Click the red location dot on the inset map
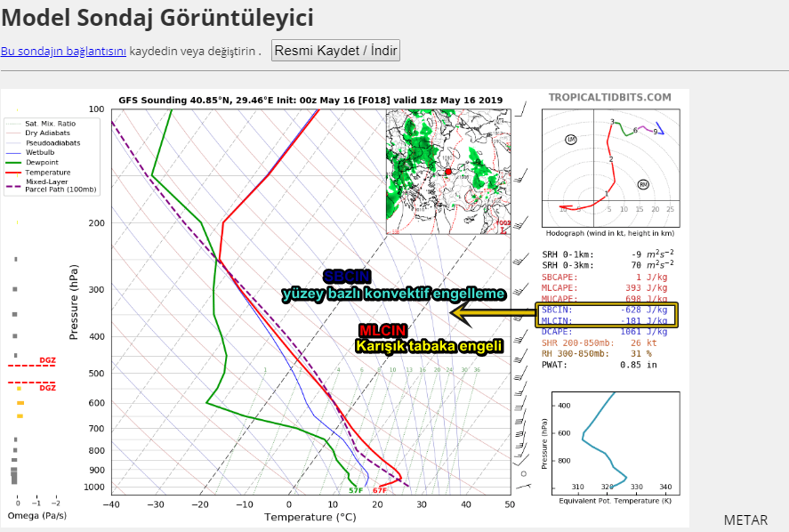789x532 pixels. [x=448, y=172]
